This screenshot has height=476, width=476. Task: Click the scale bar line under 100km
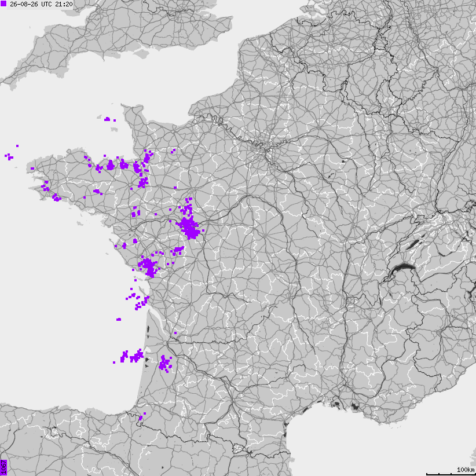[451, 474]
